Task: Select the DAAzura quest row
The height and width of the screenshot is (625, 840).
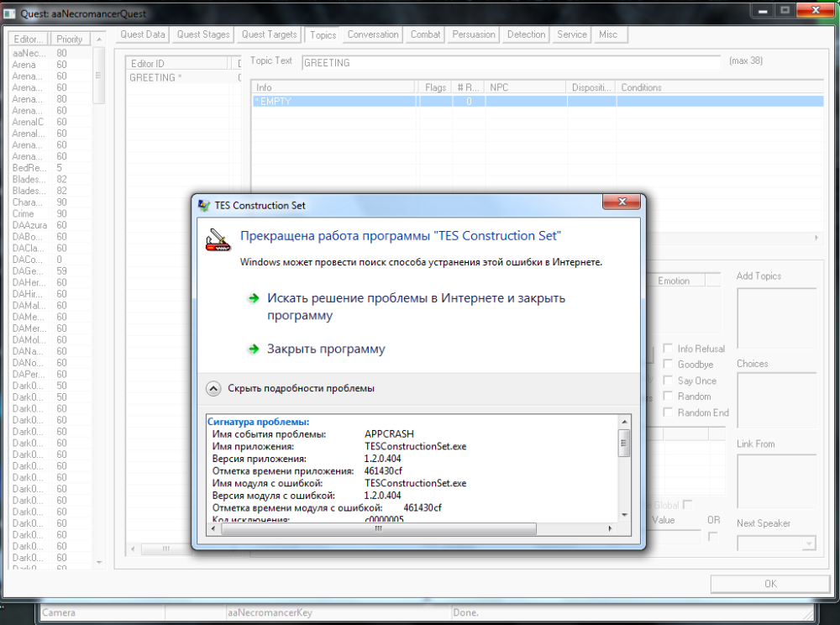Action: tap(51, 225)
